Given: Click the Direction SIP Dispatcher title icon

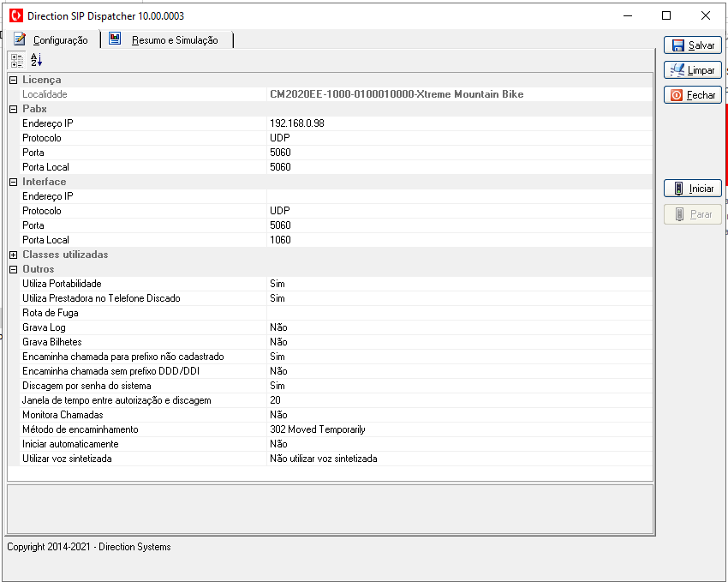Looking at the screenshot, I should pyautogui.click(x=15, y=15).
